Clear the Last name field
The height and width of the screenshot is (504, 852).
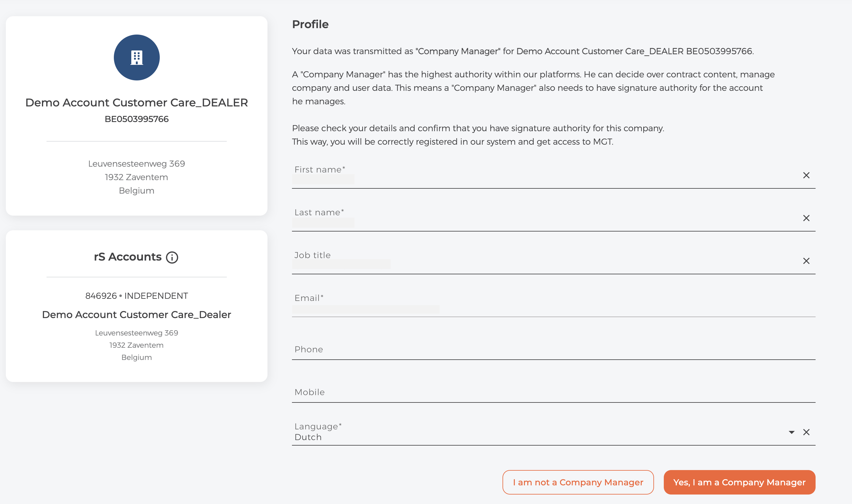806,218
